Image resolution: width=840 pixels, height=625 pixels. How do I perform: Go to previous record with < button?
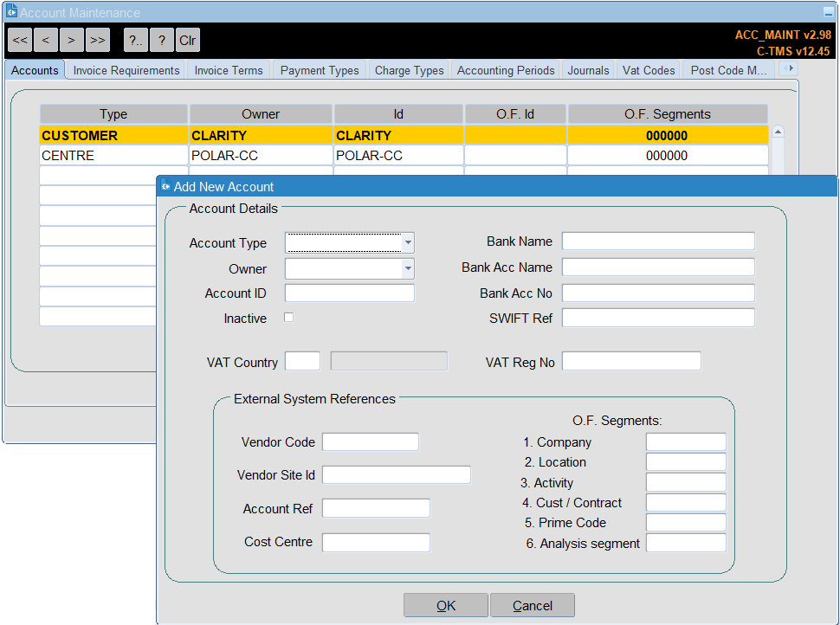(46, 40)
